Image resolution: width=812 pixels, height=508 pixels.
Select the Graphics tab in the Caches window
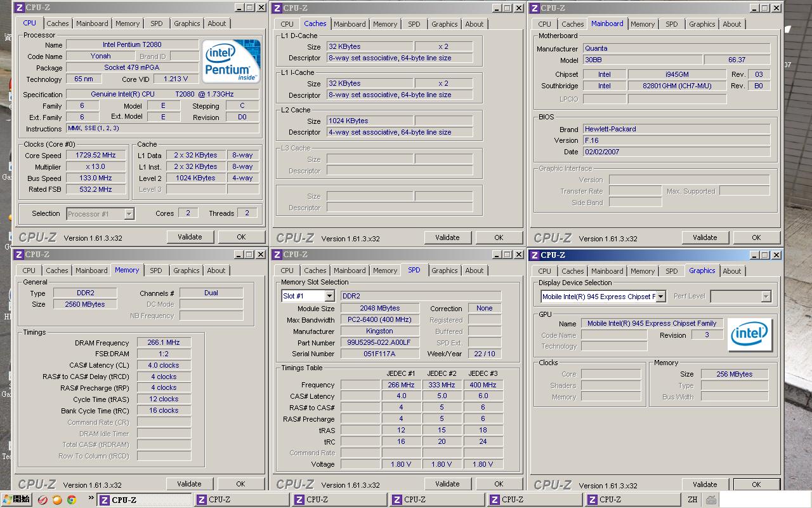pyautogui.click(x=444, y=24)
